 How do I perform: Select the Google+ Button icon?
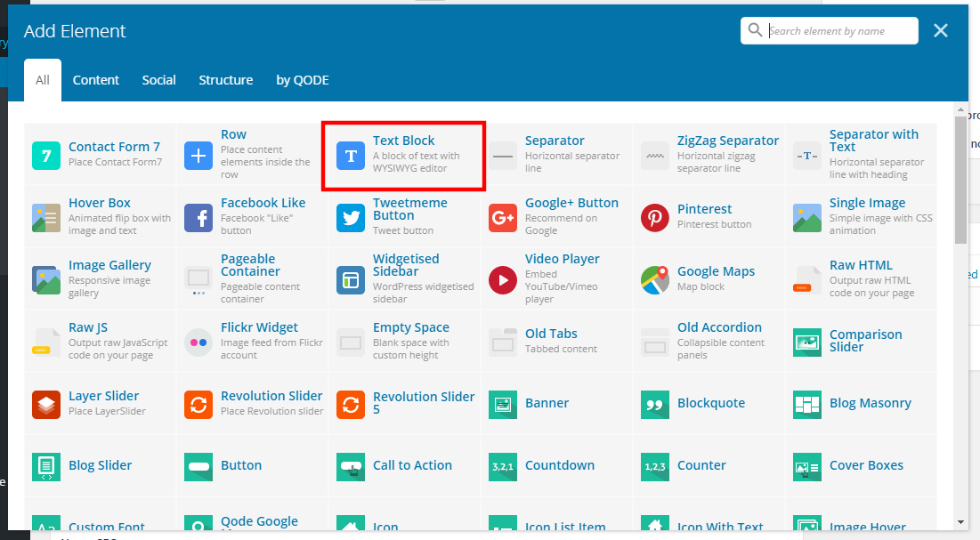click(503, 217)
